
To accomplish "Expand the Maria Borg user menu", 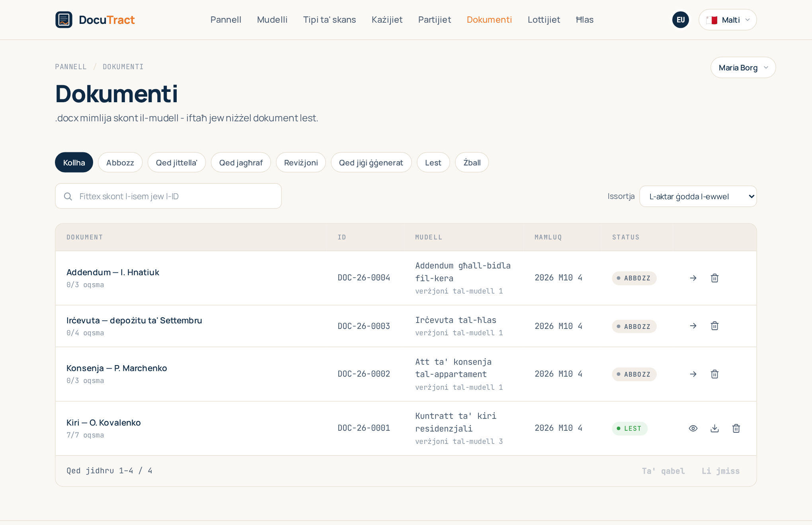I will pos(743,68).
